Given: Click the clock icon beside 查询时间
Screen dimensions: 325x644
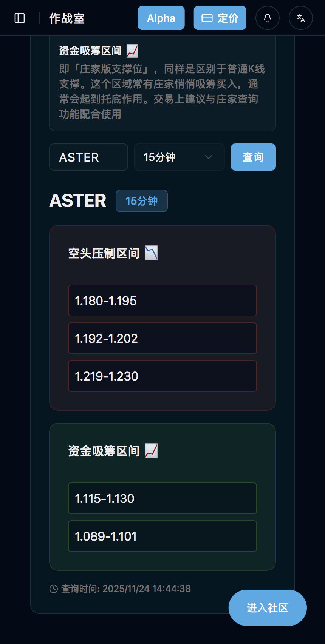Looking at the screenshot, I should point(54,589).
